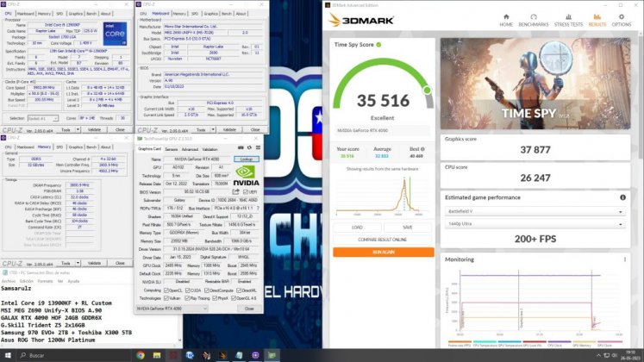Click the Notepad taskbar icon
The image size is (644, 362).
(239, 355)
